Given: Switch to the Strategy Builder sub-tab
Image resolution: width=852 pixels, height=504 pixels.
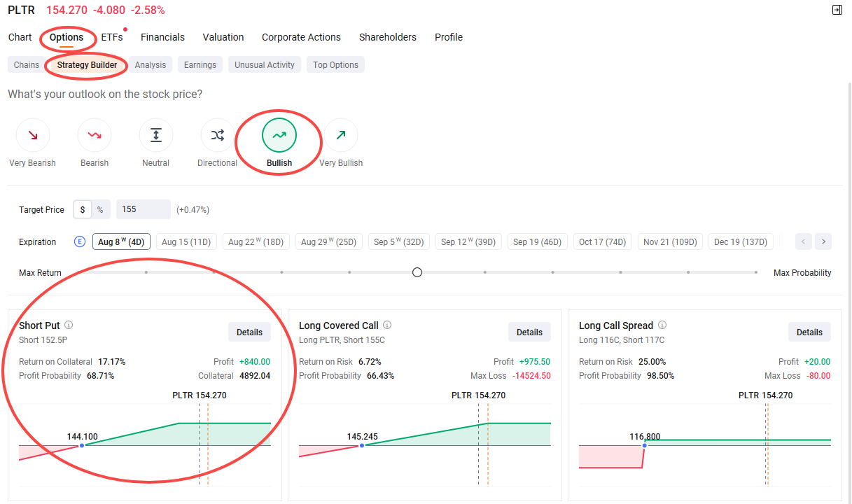Looking at the screenshot, I should click(x=88, y=65).
